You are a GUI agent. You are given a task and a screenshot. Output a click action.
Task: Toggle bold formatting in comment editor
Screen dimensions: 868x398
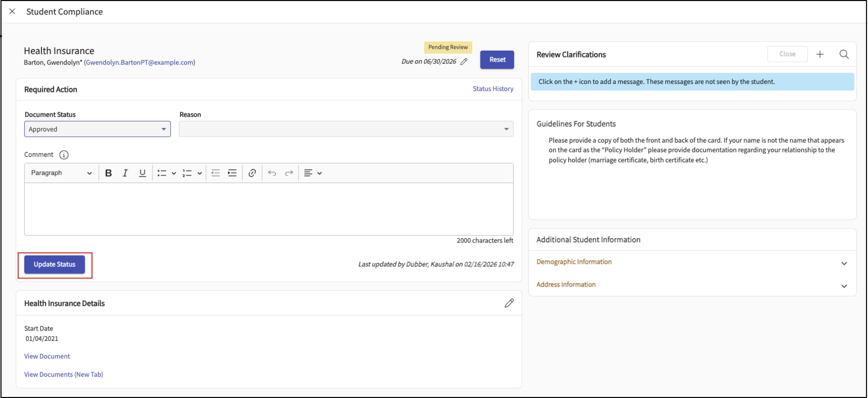coord(108,173)
